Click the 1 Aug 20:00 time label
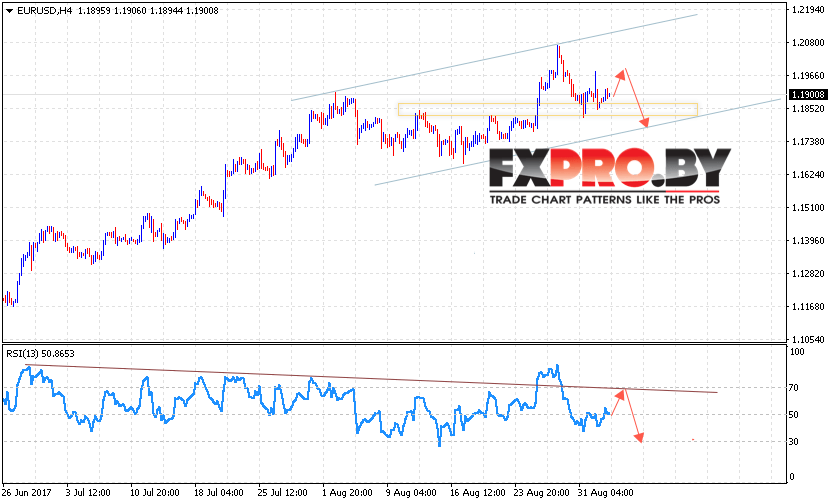829x504 pixels. (x=347, y=493)
